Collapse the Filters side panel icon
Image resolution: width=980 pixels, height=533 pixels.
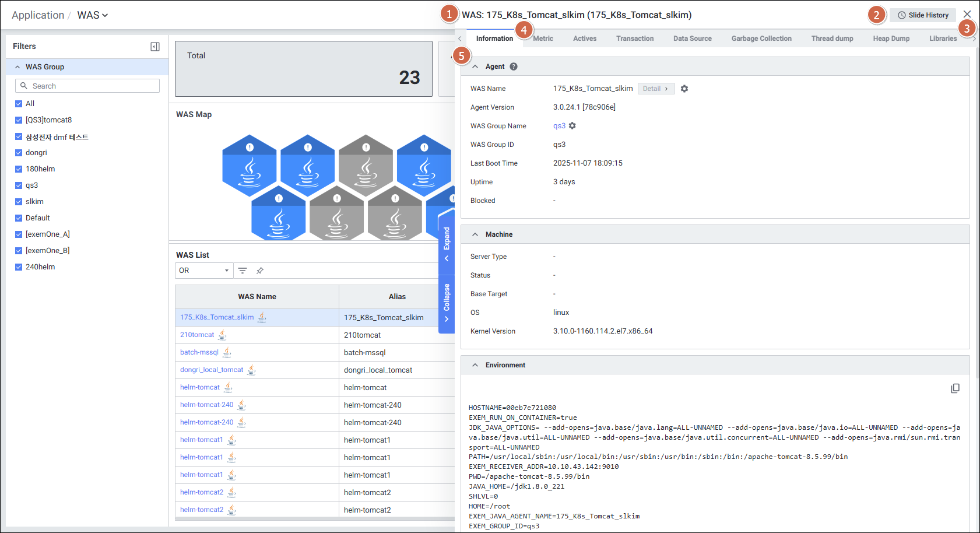click(x=155, y=47)
